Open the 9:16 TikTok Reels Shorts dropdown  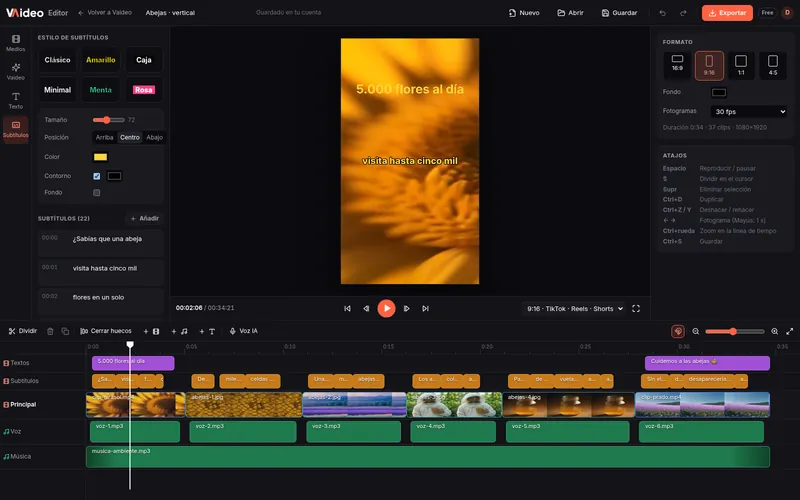point(575,309)
